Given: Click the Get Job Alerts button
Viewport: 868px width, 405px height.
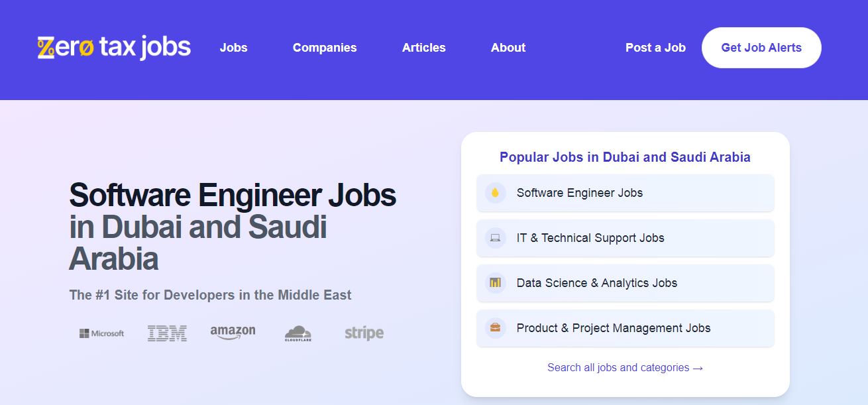Looking at the screenshot, I should tap(761, 48).
